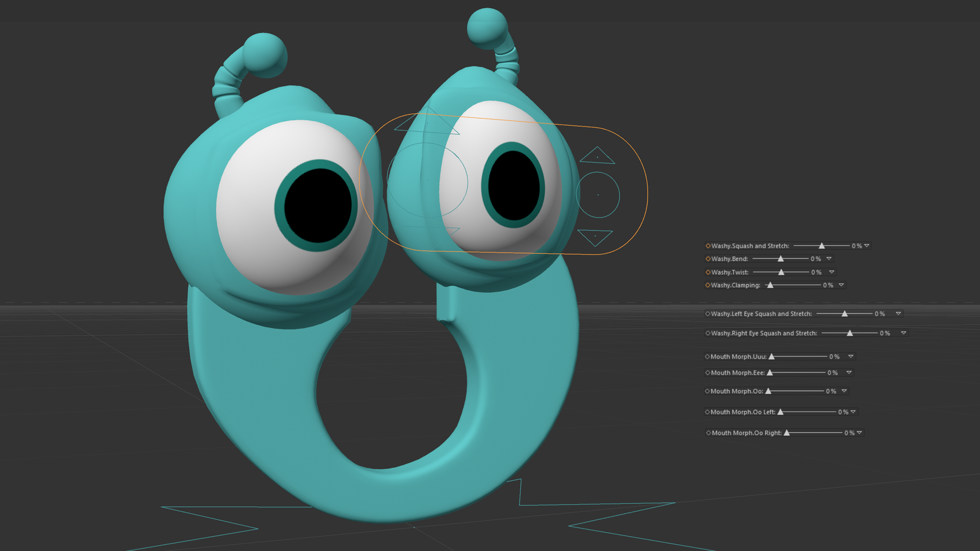980x551 pixels.
Task: Open dropdown arrow next to Washy.Clamping value
Action: click(x=841, y=285)
